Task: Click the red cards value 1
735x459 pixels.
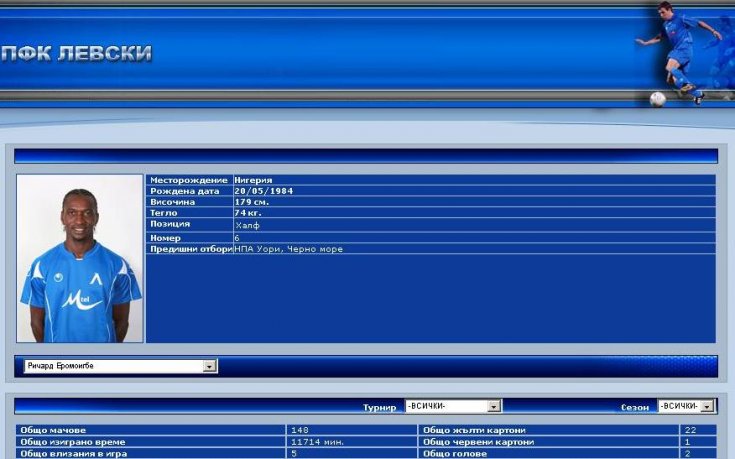Action: (687, 442)
